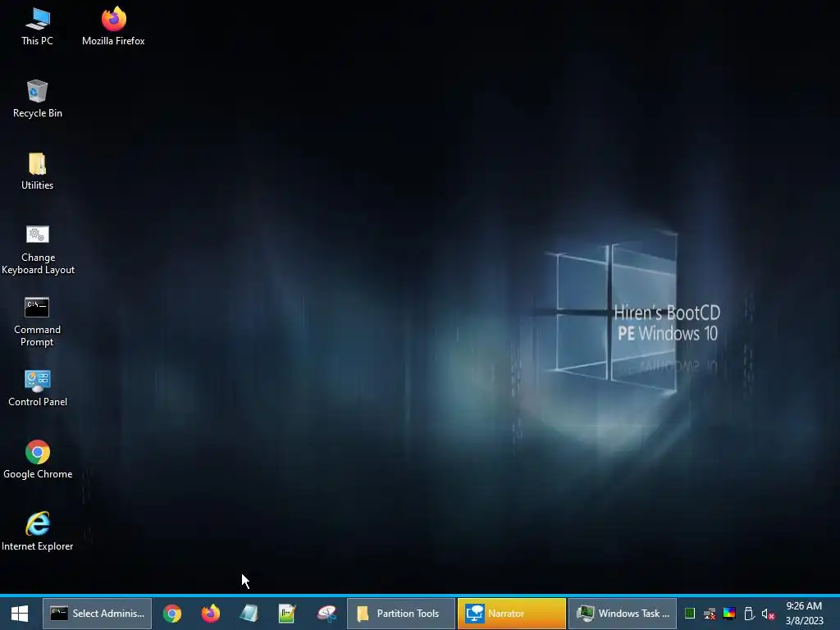Switch to the Narrator taskbar window
Viewport: 840px width, 630px height.
coord(512,614)
